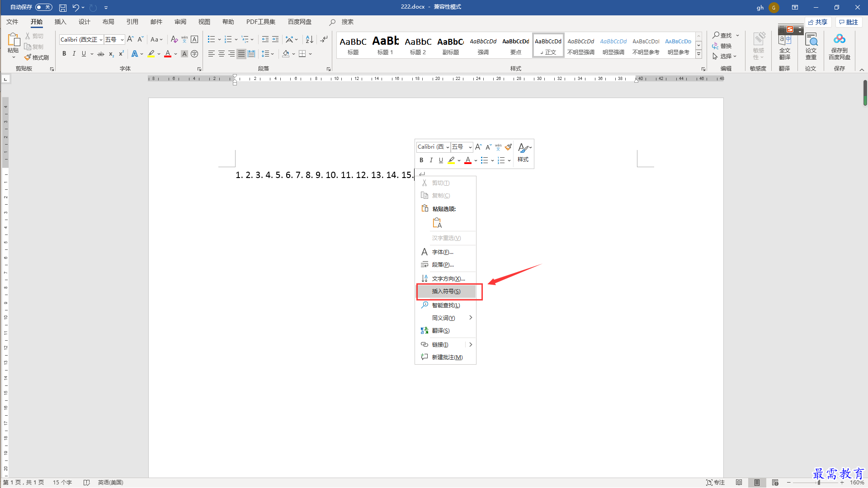The height and width of the screenshot is (488, 868).
Task: Open the 设计 ribbon tab
Action: click(84, 22)
